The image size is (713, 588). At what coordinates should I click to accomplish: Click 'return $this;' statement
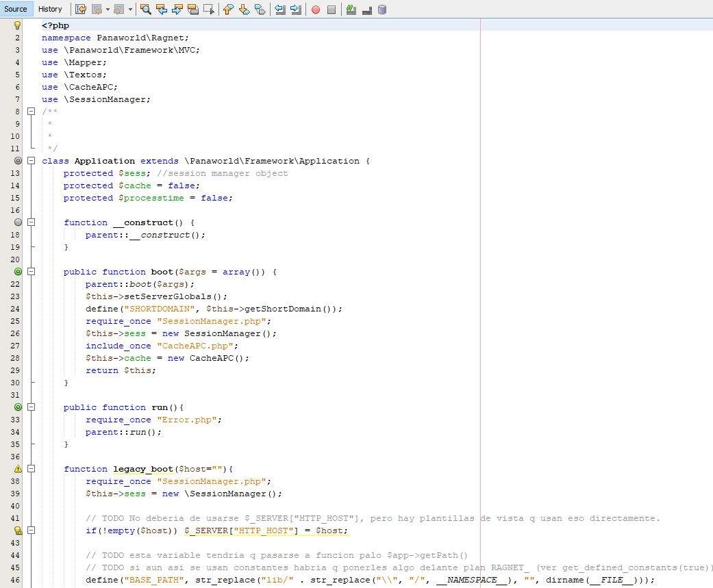(x=121, y=370)
